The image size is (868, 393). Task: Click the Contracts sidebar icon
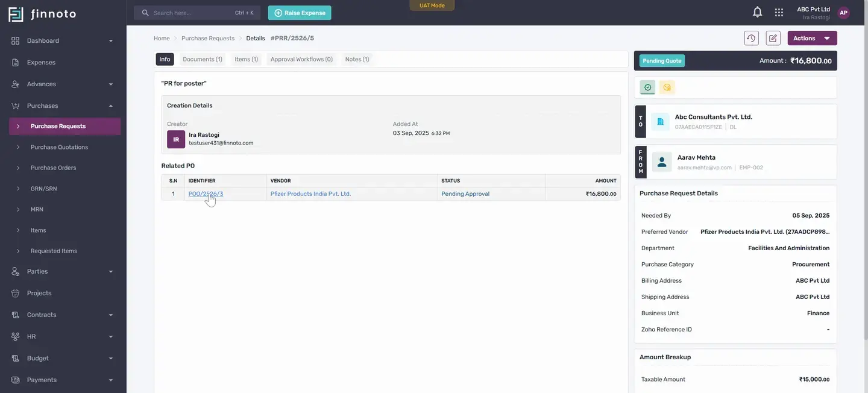[16, 315]
